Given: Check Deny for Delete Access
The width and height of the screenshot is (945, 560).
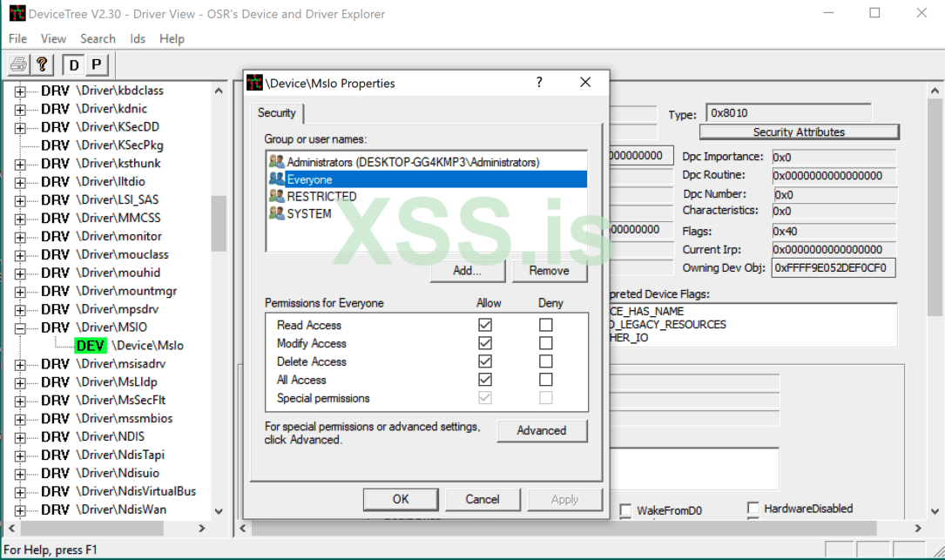Looking at the screenshot, I should click(x=545, y=361).
